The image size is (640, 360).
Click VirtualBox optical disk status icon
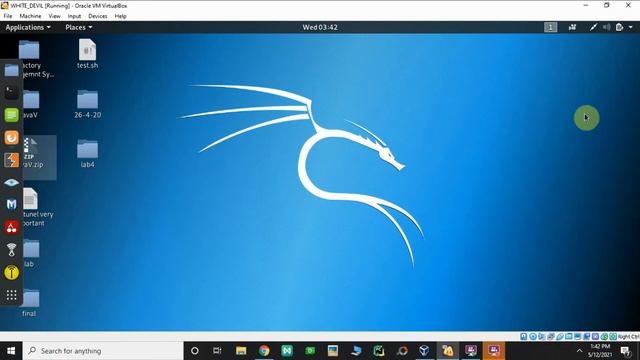click(533, 336)
